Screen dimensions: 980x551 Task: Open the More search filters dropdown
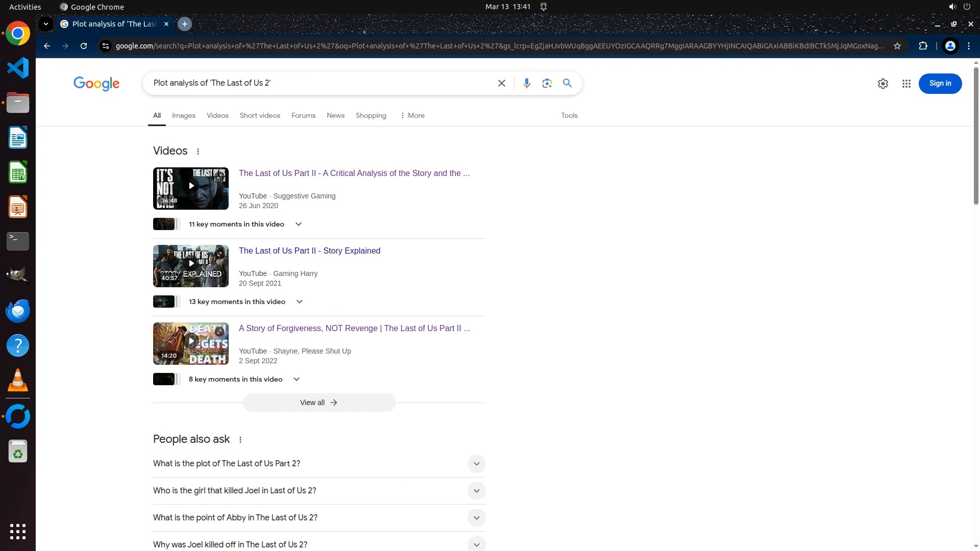(x=412, y=116)
